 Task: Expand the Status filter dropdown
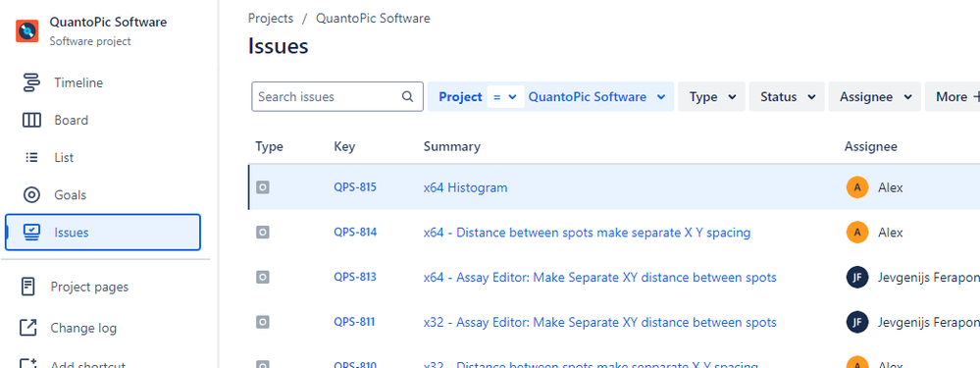click(787, 97)
